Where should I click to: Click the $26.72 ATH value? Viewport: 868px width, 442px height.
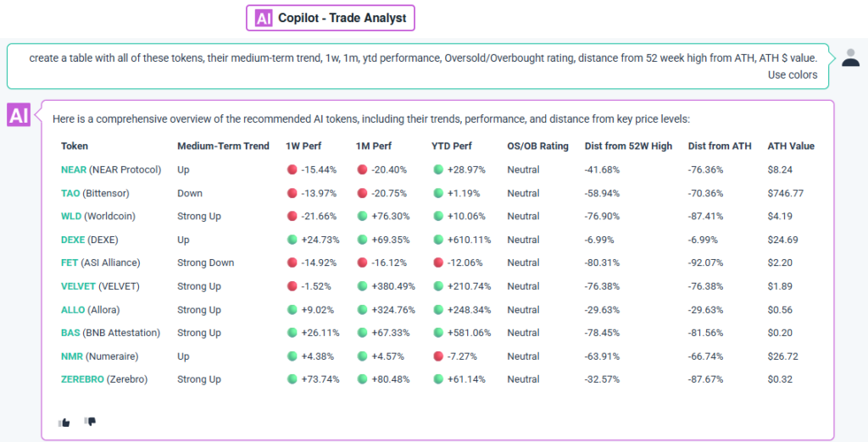tap(782, 356)
